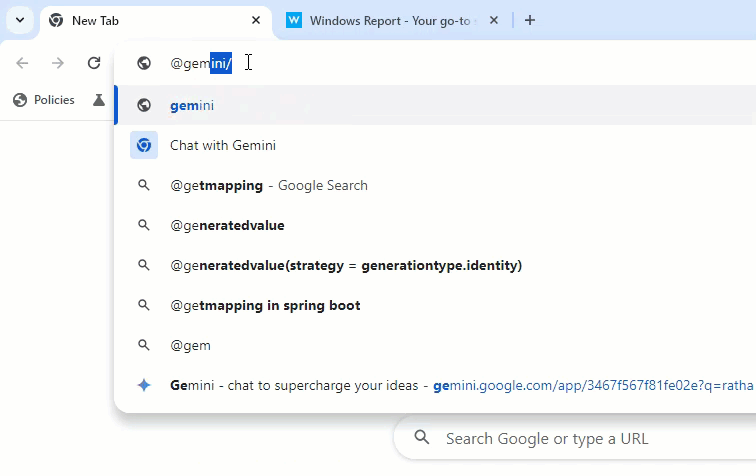Choose the @getmapping Google Search suggestion
The width and height of the screenshot is (756, 476).
click(x=437, y=185)
